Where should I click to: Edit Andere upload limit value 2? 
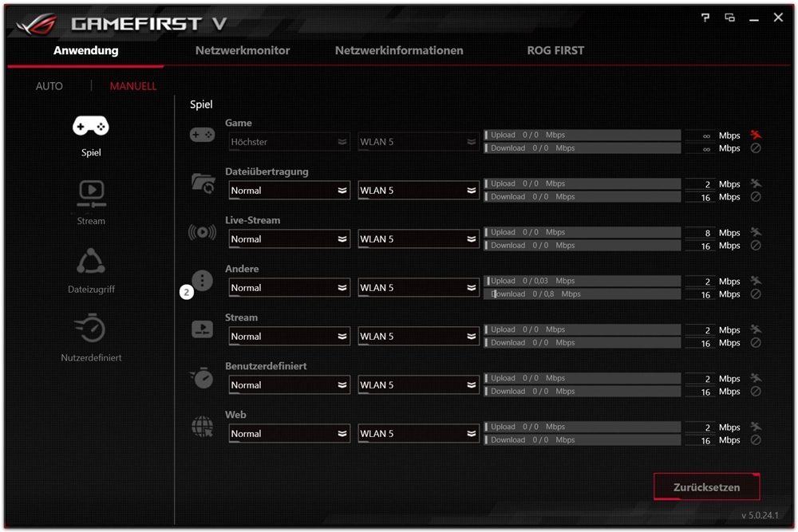pyautogui.click(x=701, y=282)
